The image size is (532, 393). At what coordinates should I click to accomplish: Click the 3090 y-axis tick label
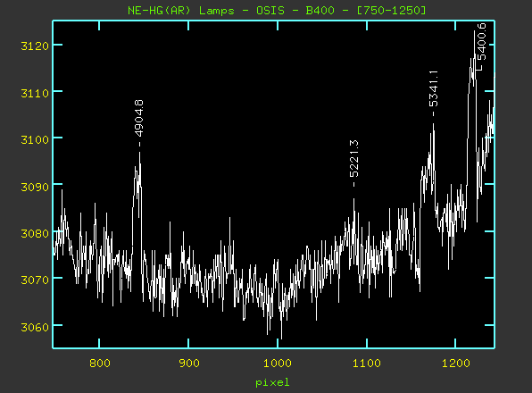35,187
